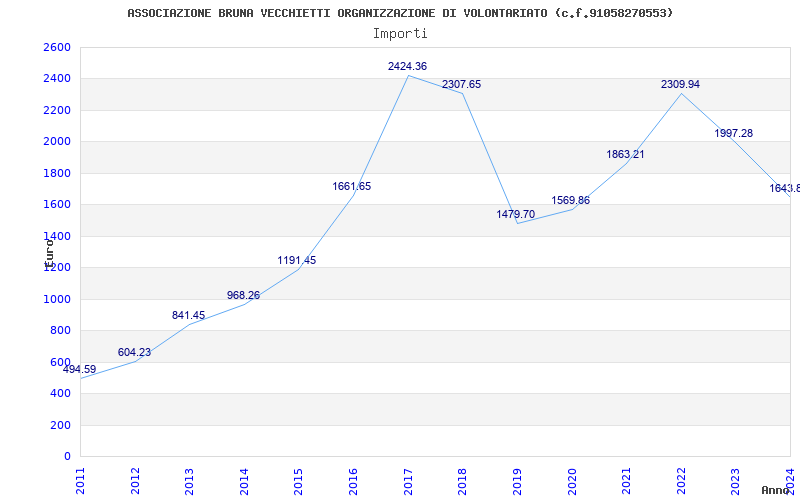The height and width of the screenshot is (500, 800).
Task: Select the 494.59 data label
Action: (80, 369)
